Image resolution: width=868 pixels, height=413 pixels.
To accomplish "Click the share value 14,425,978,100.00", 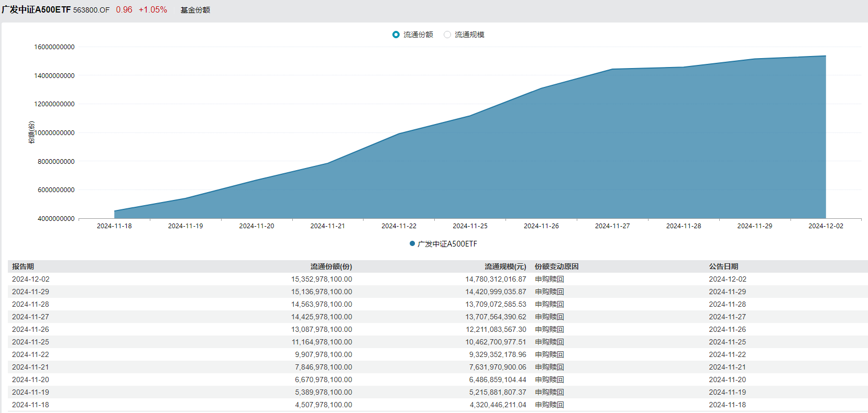I will (x=322, y=317).
